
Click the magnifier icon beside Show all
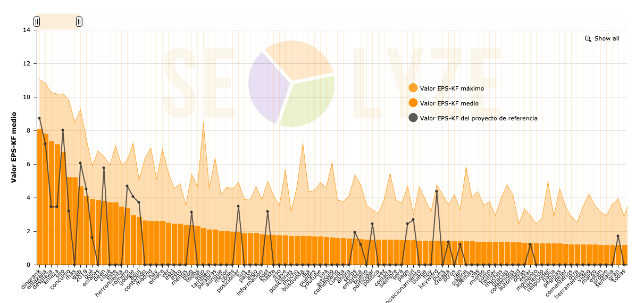tap(588, 38)
